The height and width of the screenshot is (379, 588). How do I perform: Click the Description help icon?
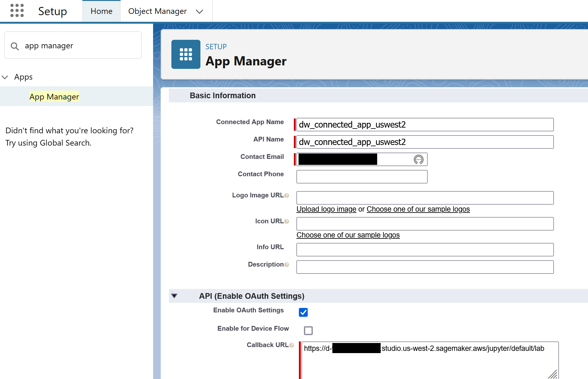coord(287,265)
